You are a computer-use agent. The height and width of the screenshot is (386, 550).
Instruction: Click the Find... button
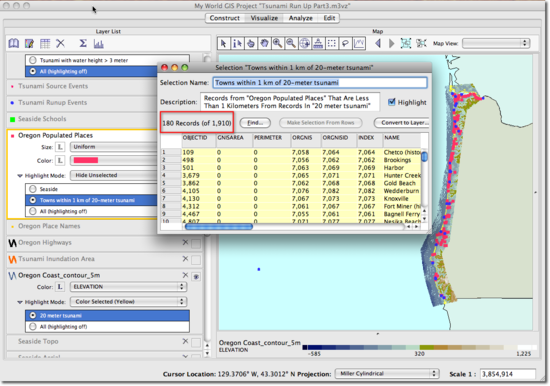pos(255,123)
